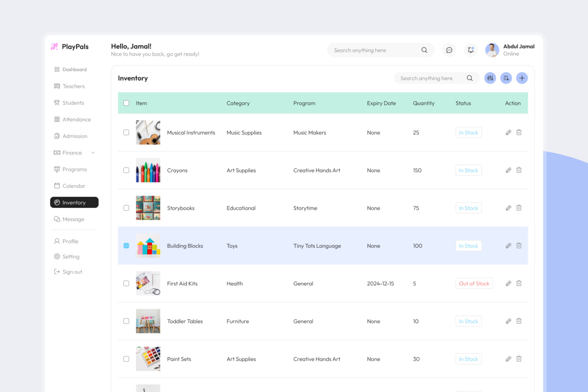This screenshot has width=588, height=392.
Task: Select all items with header checkbox
Action: [x=126, y=103]
